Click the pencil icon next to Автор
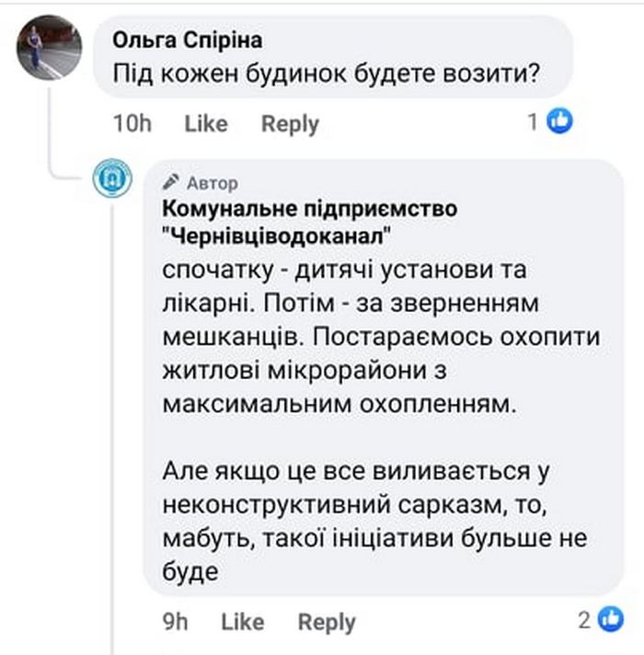The width and height of the screenshot is (644, 655). [x=170, y=181]
